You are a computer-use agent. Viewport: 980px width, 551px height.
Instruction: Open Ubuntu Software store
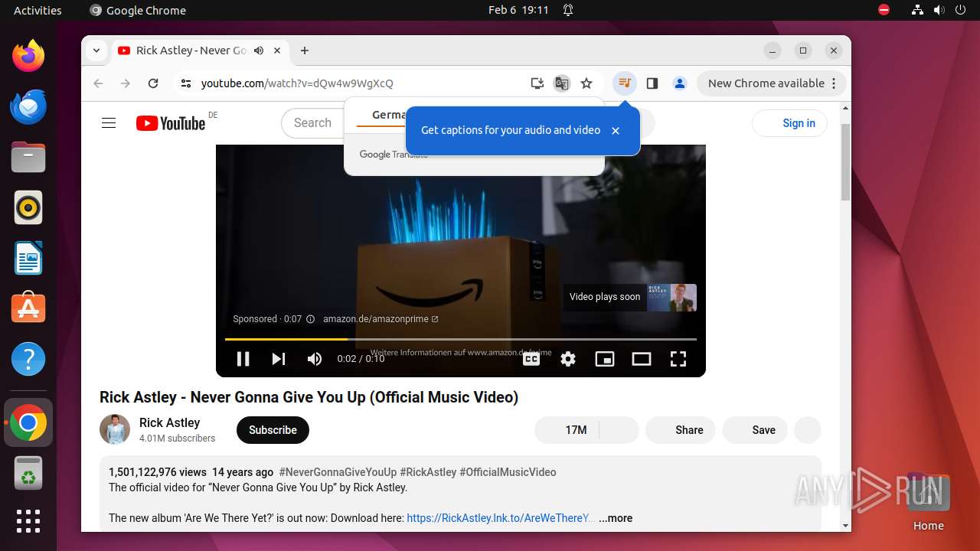point(28,308)
